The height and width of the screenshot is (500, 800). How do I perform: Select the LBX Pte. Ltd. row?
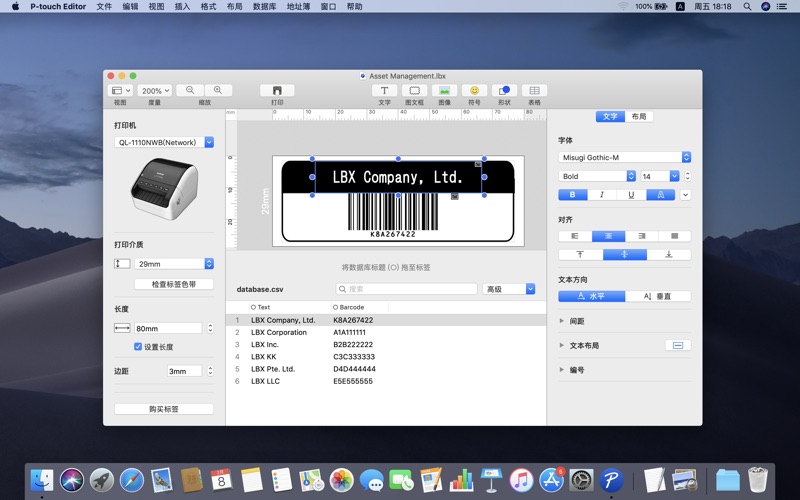386,369
